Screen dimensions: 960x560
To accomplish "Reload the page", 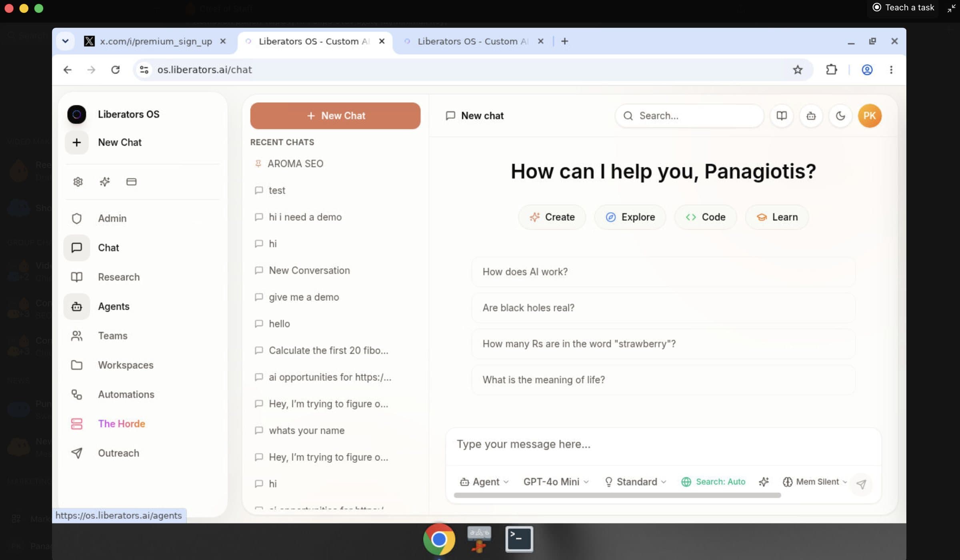I will 115,70.
